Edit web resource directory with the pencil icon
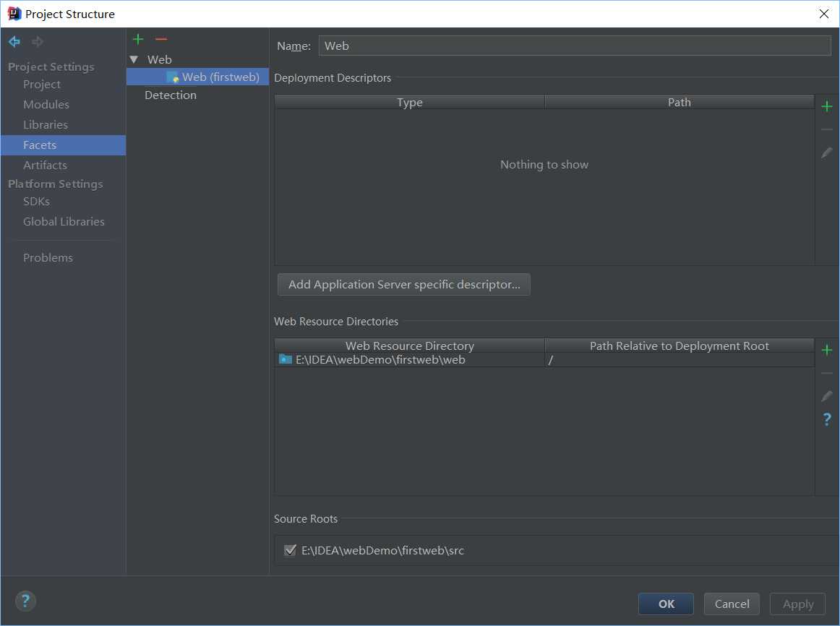This screenshot has width=840, height=626. 826,396
